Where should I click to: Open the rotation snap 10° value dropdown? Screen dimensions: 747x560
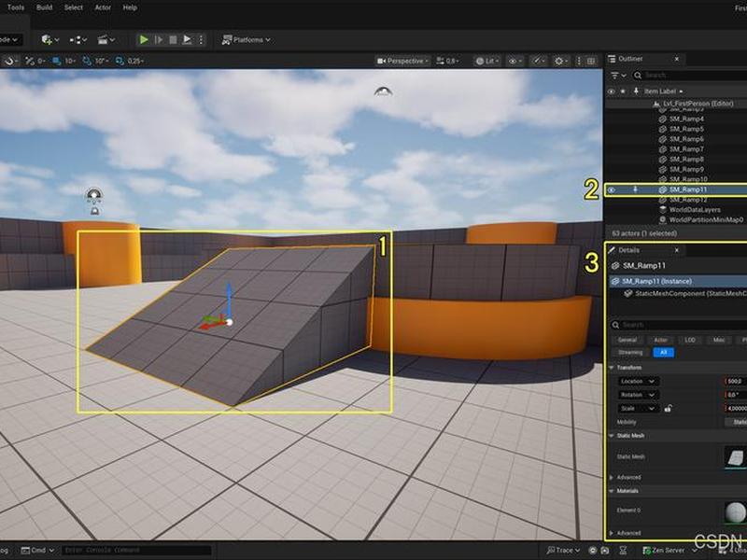(x=102, y=61)
